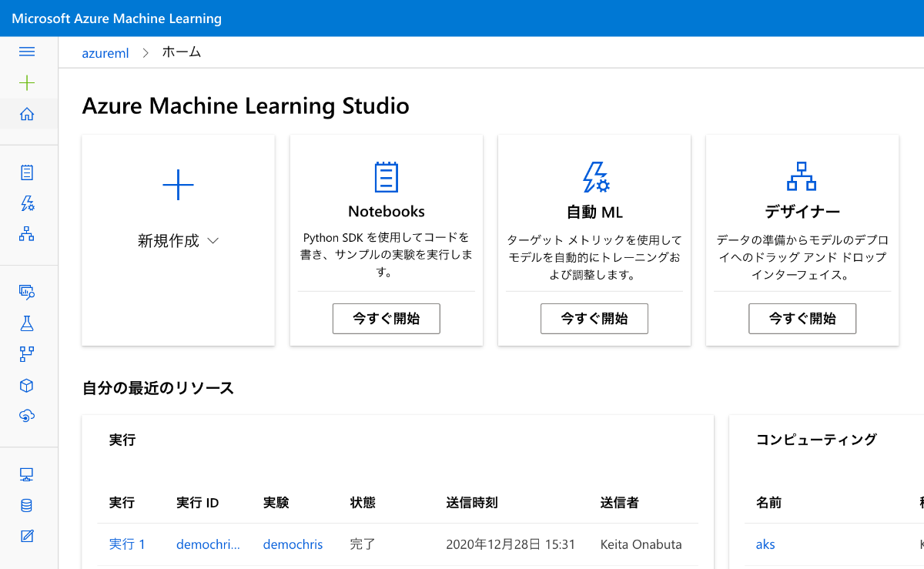Click the 2020年12月28日 15:31 timestamp cell

[x=511, y=544]
